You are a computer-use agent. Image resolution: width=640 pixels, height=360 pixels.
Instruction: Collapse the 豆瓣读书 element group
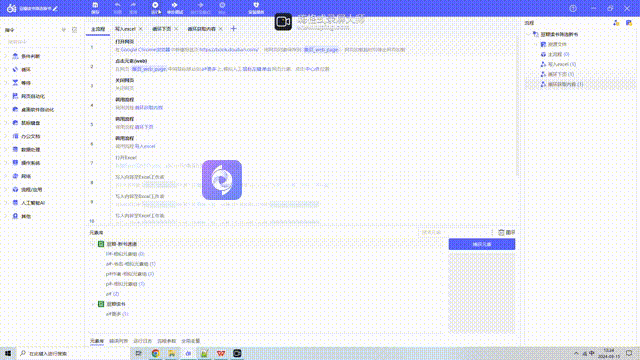[x=93, y=304]
